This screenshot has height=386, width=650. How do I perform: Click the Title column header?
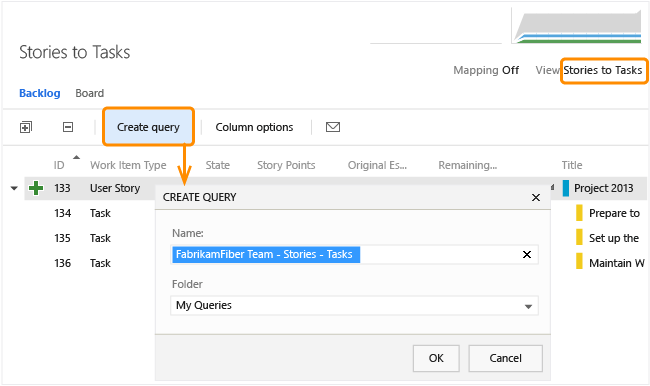tap(572, 165)
